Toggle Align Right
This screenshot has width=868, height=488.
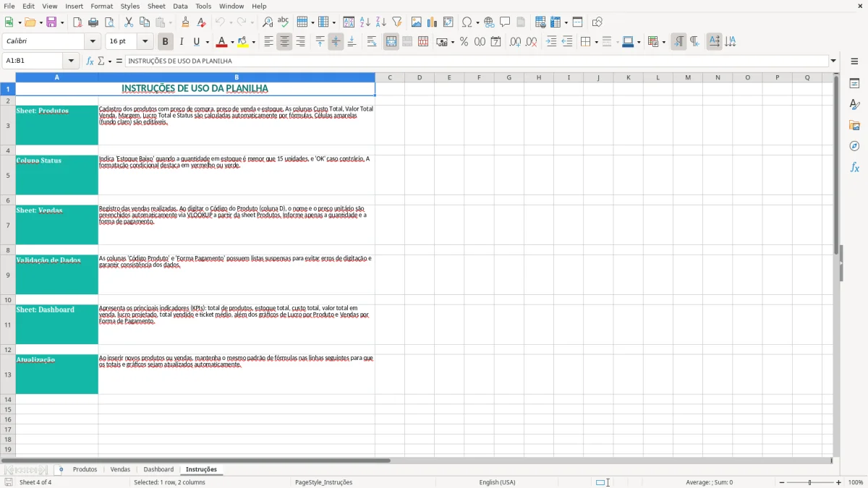click(x=300, y=42)
